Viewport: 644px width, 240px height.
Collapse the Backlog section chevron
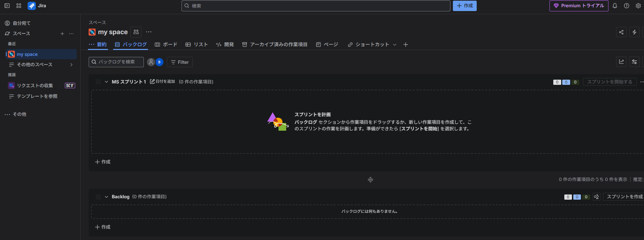tap(107, 197)
